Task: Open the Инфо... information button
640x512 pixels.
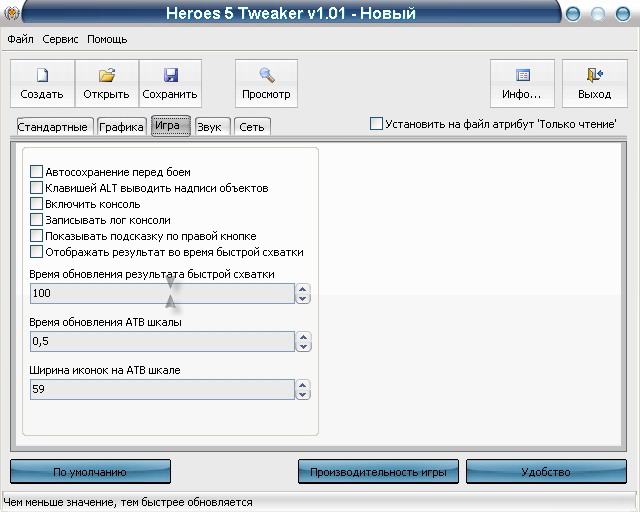Action: click(x=522, y=84)
